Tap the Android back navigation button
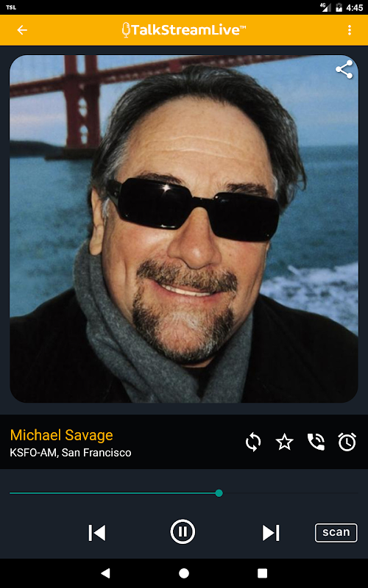368x588 pixels. (x=105, y=573)
